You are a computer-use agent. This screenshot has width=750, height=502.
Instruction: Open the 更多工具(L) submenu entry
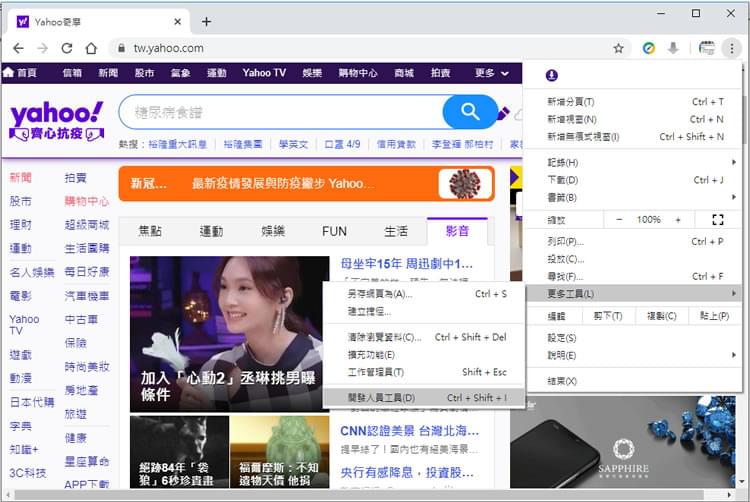tap(634, 294)
